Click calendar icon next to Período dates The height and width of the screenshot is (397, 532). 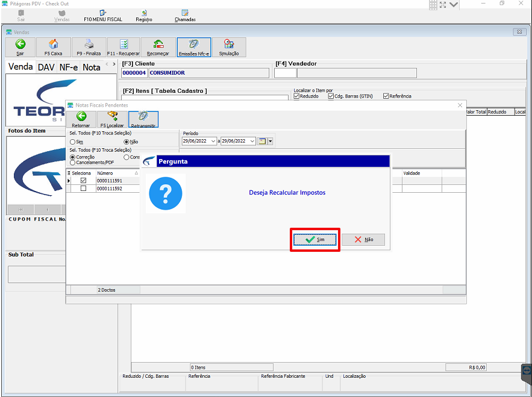tap(262, 141)
